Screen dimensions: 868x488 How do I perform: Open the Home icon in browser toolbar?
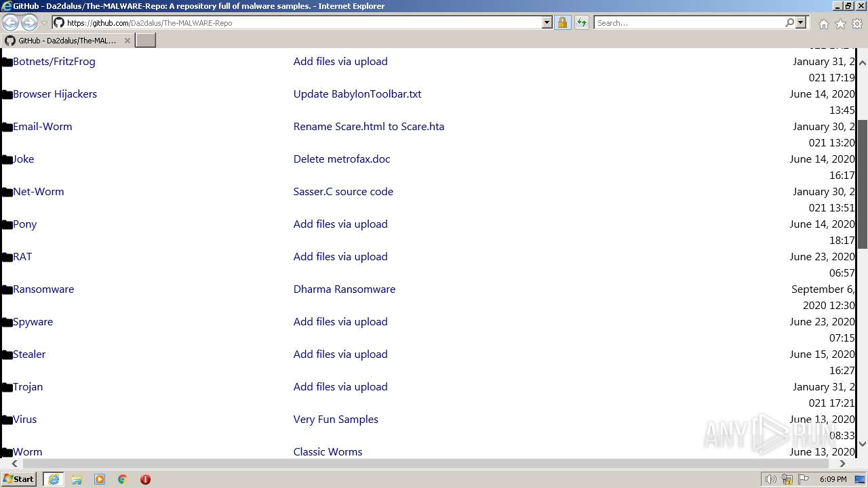823,24
